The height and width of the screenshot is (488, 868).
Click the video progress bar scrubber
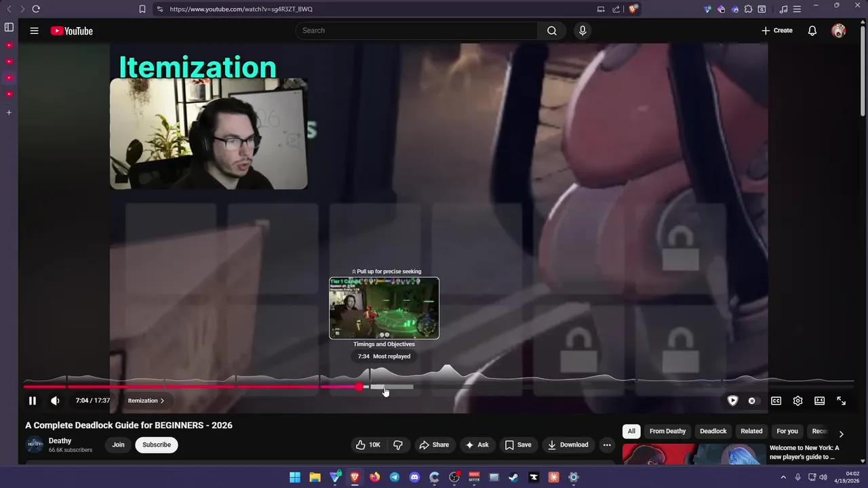click(x=359, y=387)
